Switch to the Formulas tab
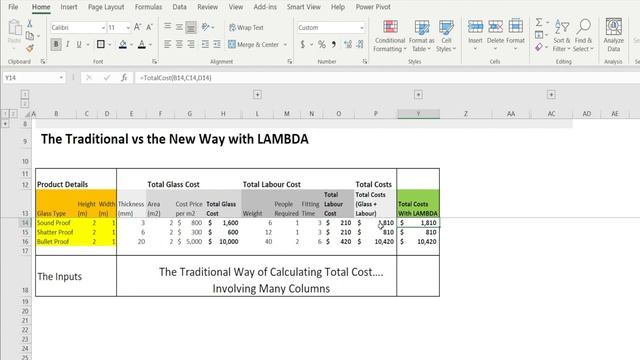640x360 pixels. [x=148, y=7]
